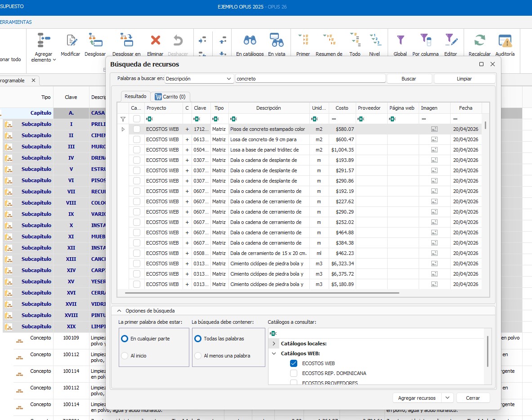Open the En vista search icon
Image resolution: width=532 pixels, height=420 pixels.
pos(277,40)
